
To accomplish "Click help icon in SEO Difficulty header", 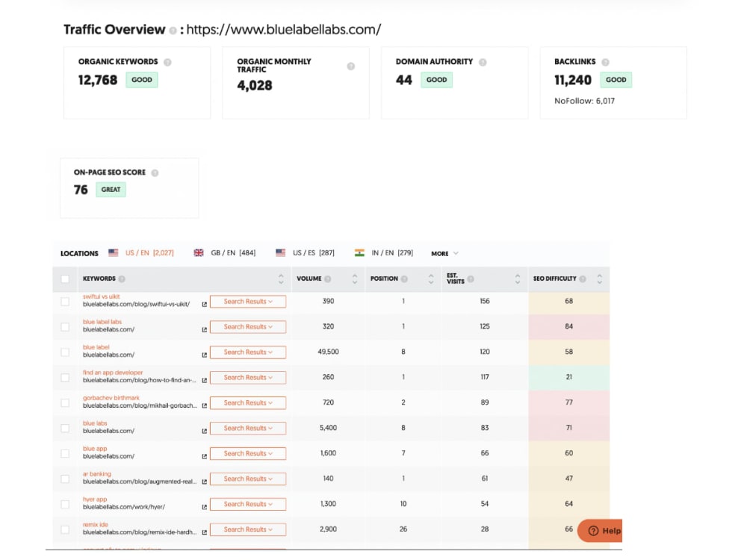I will [583, 279].
